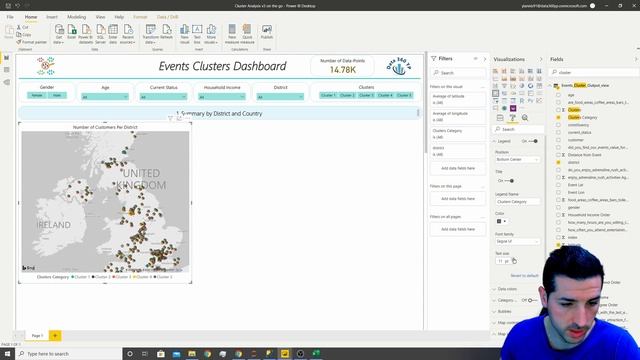Uncheck the Clusters Category field
640x360 pixels.
[x=558, y=118]
